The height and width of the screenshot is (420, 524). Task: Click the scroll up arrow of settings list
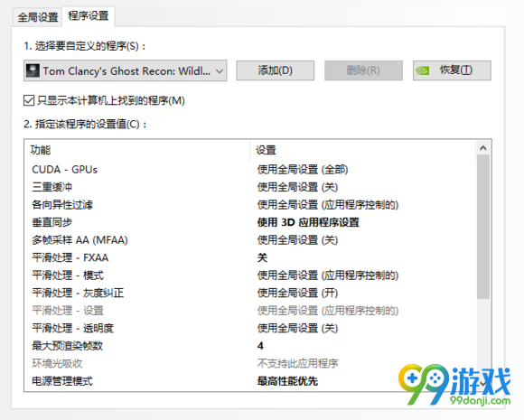coord(483,148)
